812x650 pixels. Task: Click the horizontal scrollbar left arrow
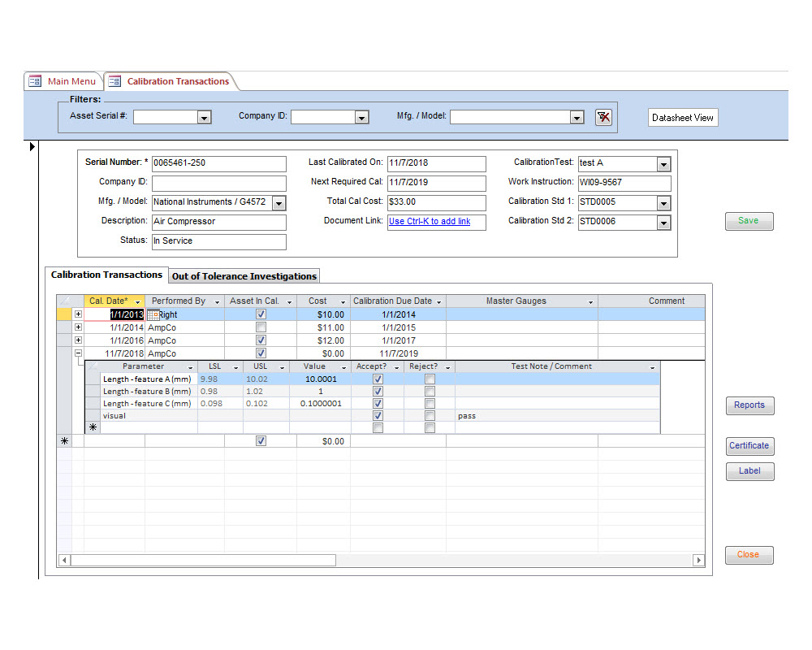click(x=64, y=560)
